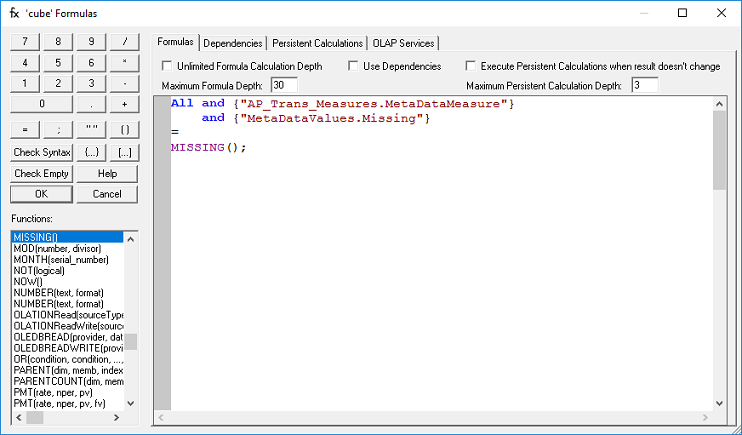Open the Persistent Calculations tab
Image resolution: width=742 pixels, height=435 pixels.
point(318,44)
